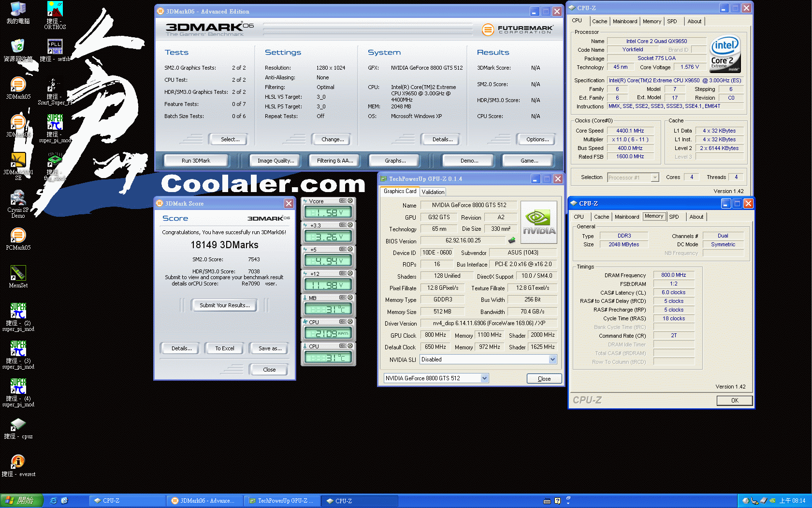Open the NVIDIA SLI dropdown in GPU-Z
Image resolution: width=812 pixels, height=508 pixels.
552,359
